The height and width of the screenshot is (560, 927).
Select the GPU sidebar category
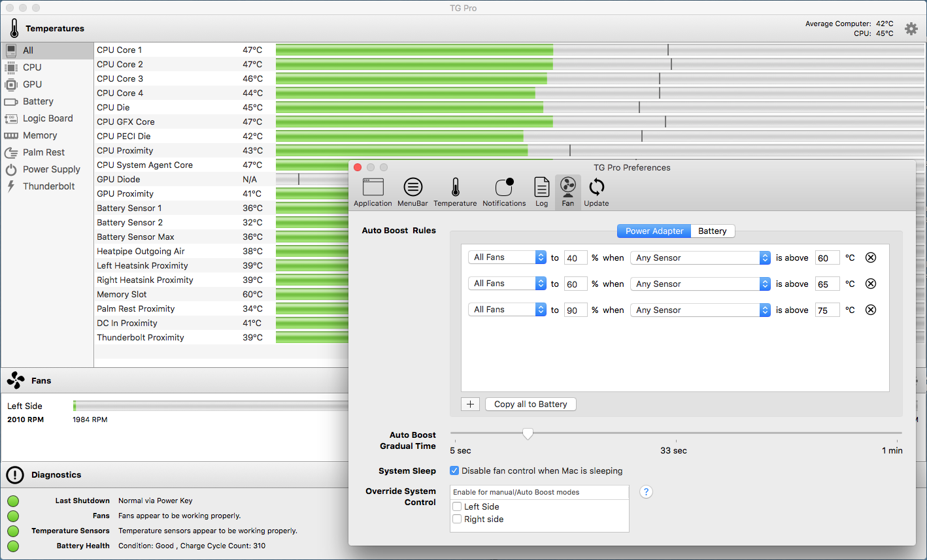click(x=47, y=84)
